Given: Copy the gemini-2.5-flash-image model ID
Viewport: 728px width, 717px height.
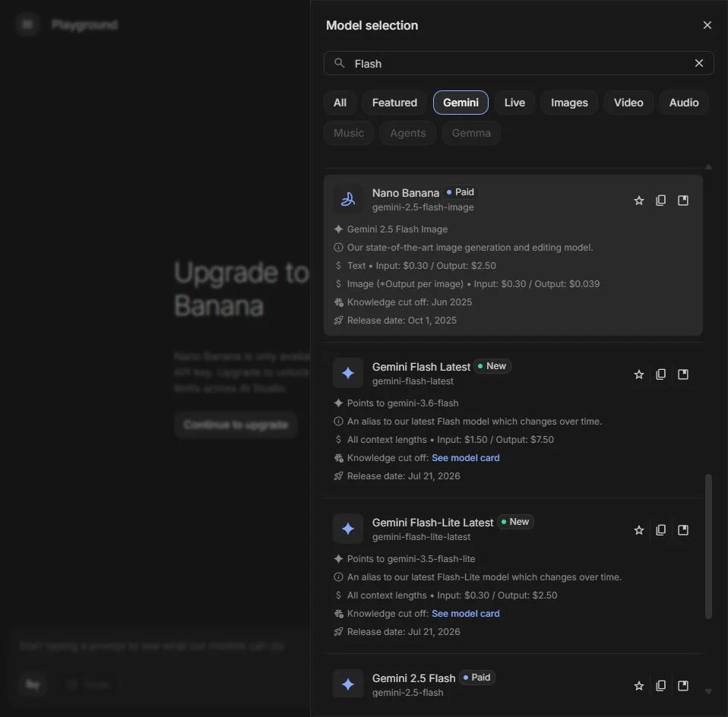Looking at the screenshot, I should click(660, 201).
